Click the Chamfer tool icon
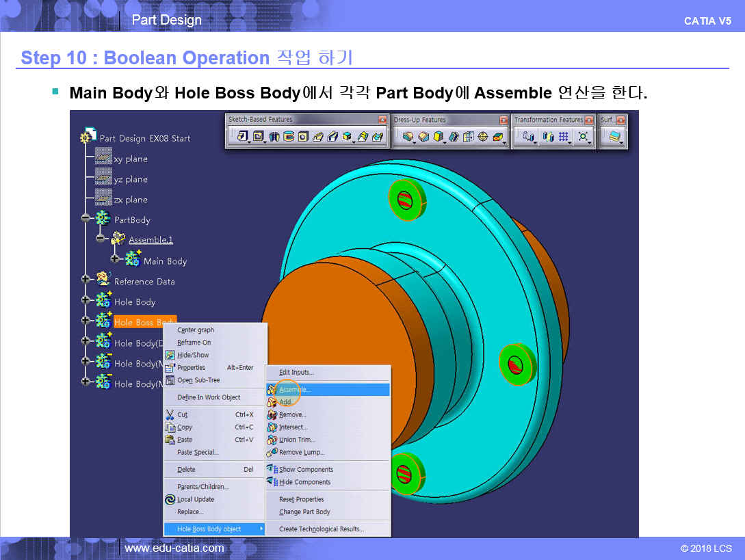 (423, 137)
